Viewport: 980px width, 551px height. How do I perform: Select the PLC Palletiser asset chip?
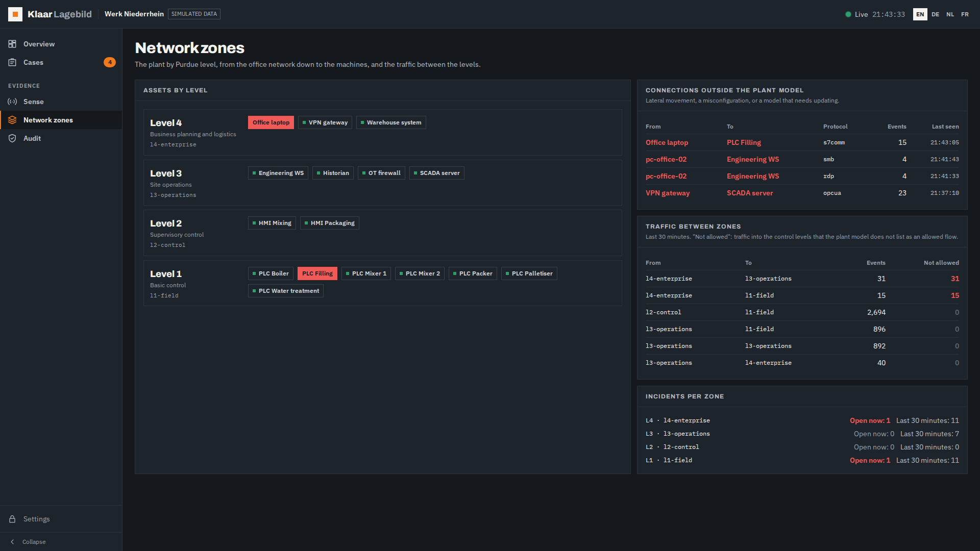pos(529,273)
